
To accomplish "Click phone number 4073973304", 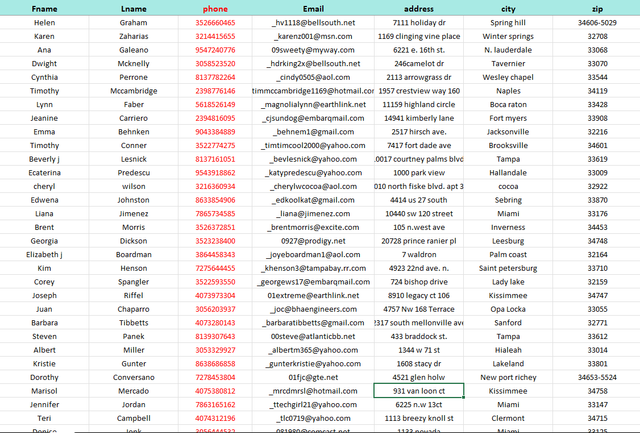I will (215, 295).
